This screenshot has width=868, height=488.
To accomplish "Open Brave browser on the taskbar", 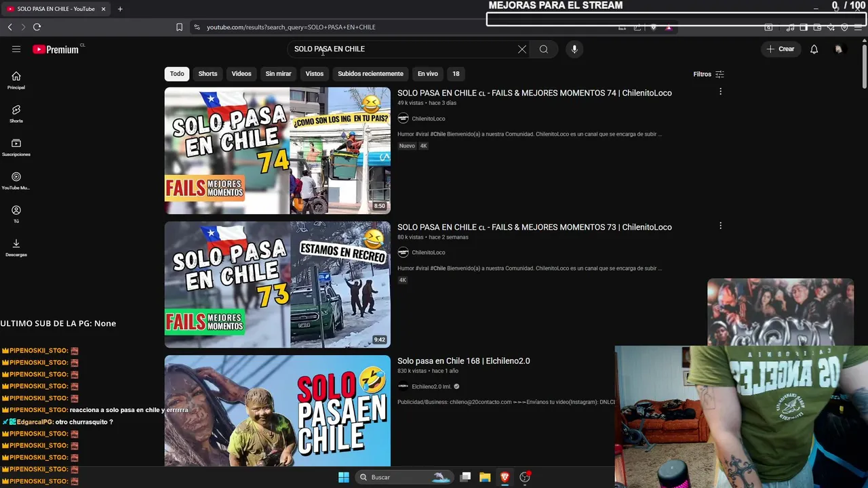I will (505, 477).
